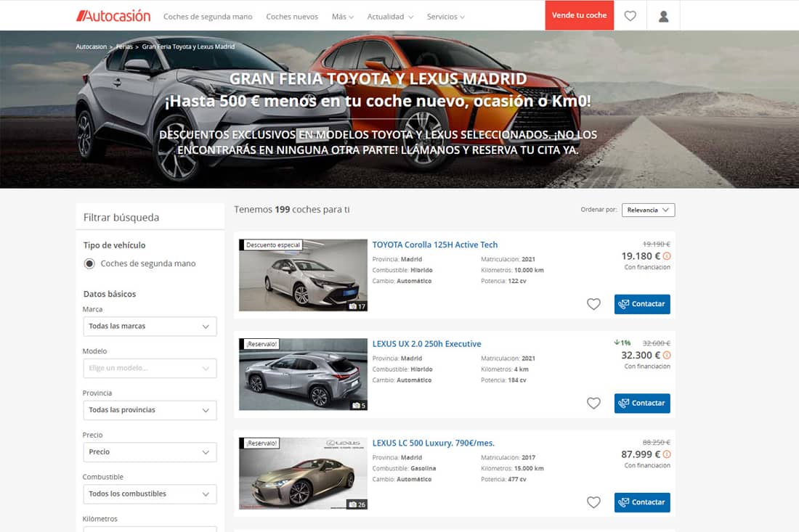Click the 'Filtrar búsqueda' heading
This screenshot has height=532, width=799.
[121, 218]
